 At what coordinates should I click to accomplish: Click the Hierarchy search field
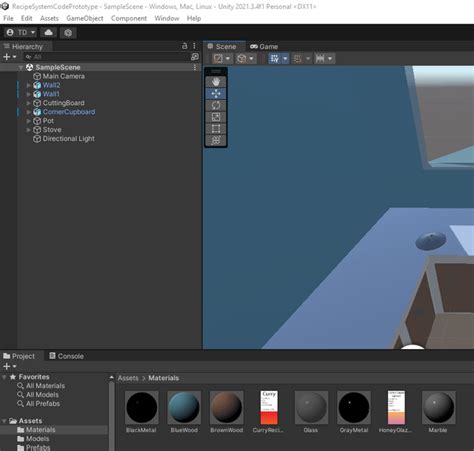tap(107, 57)
